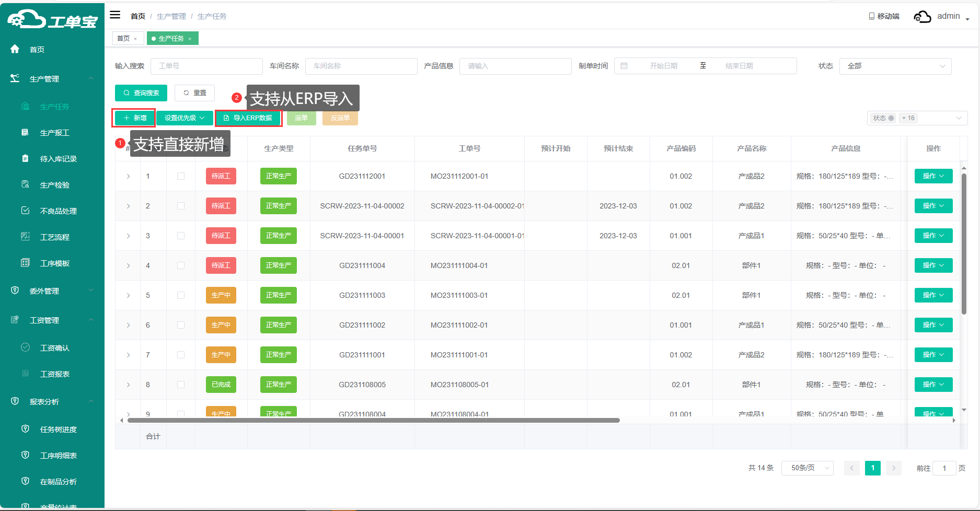Click the 导入ERP数据 button
This screenshot has height=511, width=980.
click(248, 118)
